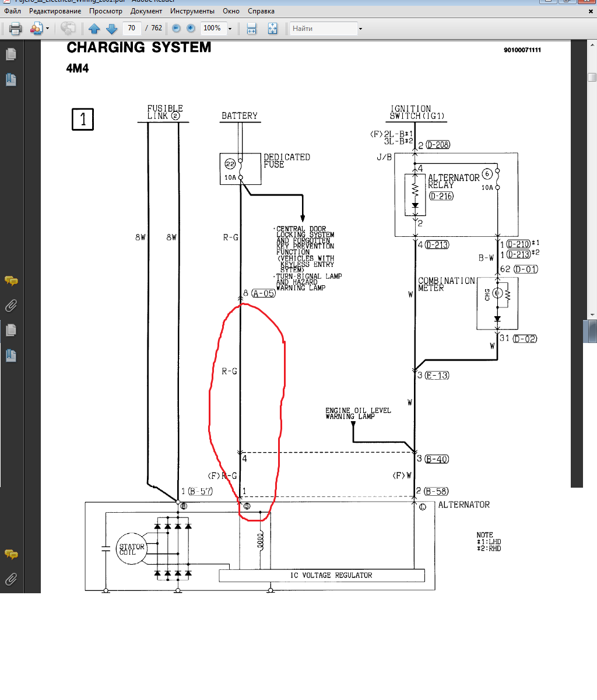Screen dimensions: 597x700
Task: Click the Print icon in the toolbar
Action: (15, 29)
